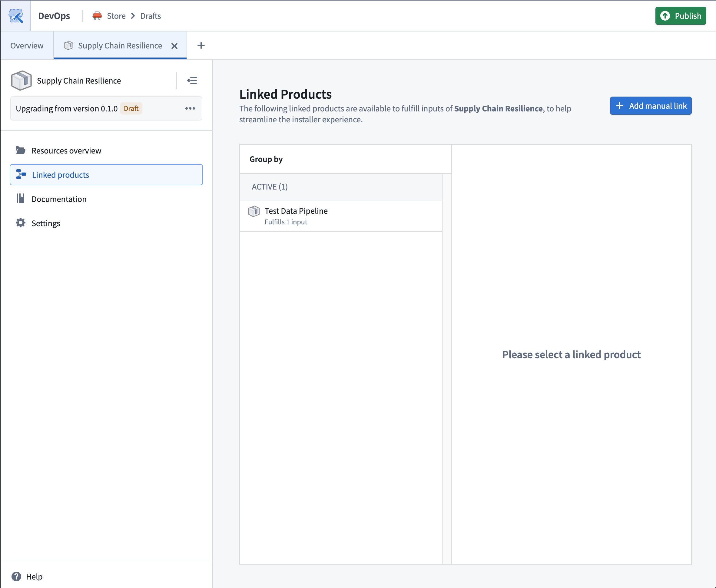Screen dimensions: 716x588
Task: Collapse the ACTIVE (1) group header
Action: 341,187
